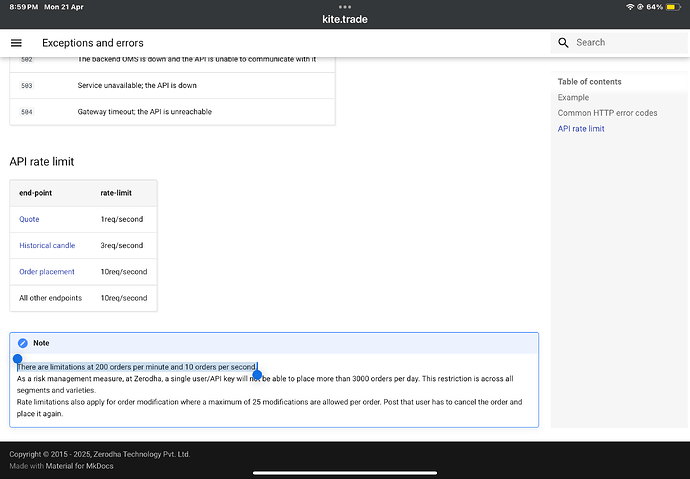Tap the kite.trade address bar
Screen dimensions: 690x479
pyautogui.click(x=345, y=19)
